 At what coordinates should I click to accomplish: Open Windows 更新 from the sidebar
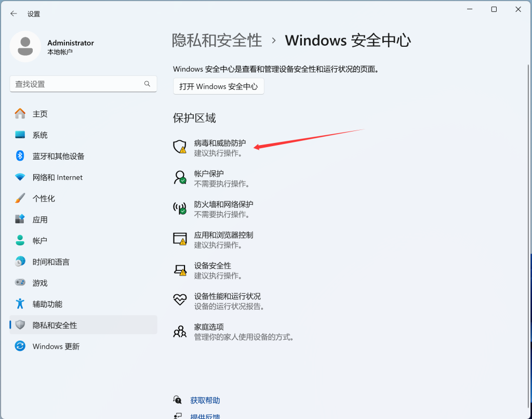click(83, 346)
